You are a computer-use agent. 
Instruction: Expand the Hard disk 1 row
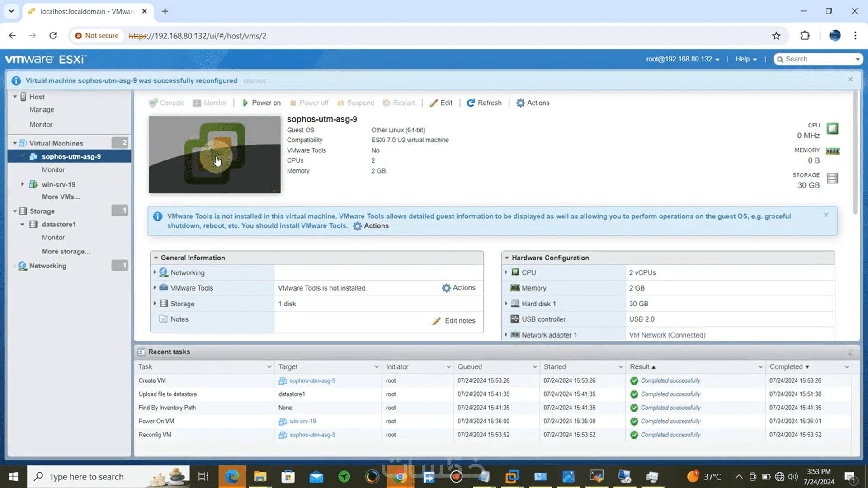click(x=506, y=304)
